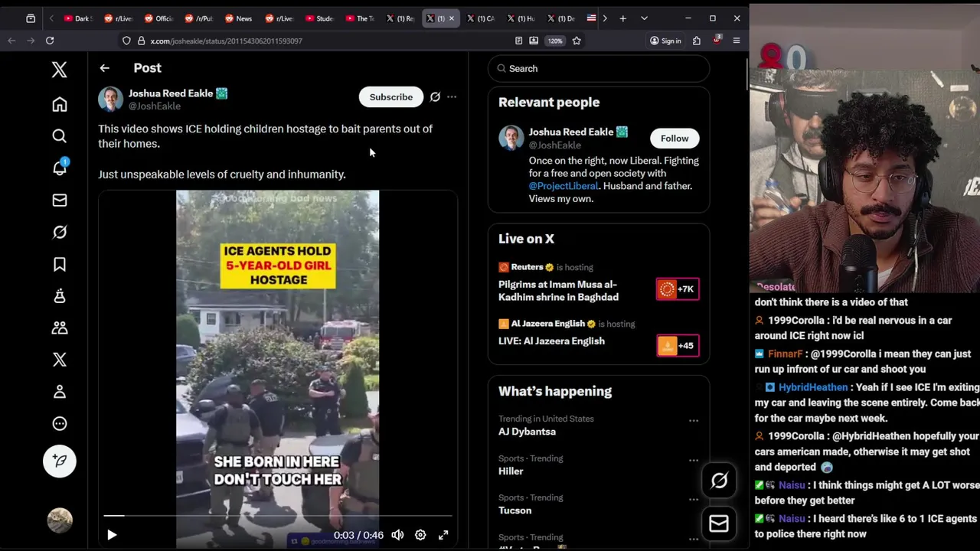The image size is (980, 551).
Task: Open browser extensions puzzle icon
Action: point(697,41)
